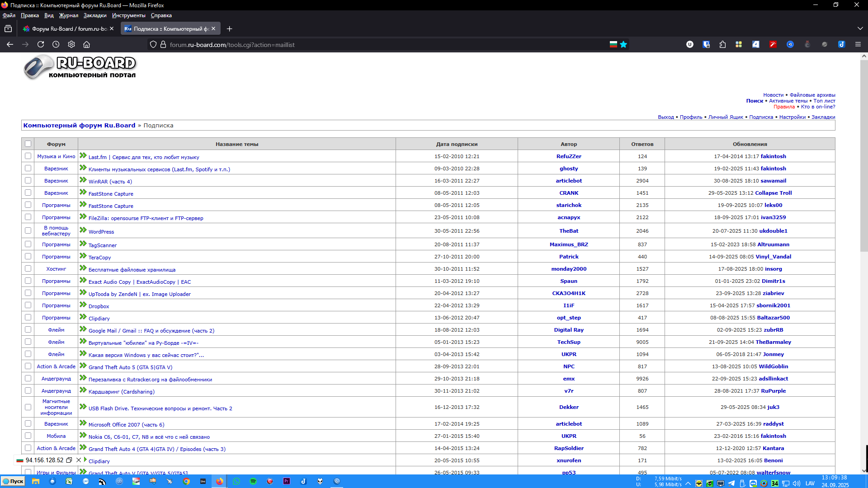Select the checkbox beside the Dropbox topic
This screenshot has width=868, height=488.
pos(28,305)
